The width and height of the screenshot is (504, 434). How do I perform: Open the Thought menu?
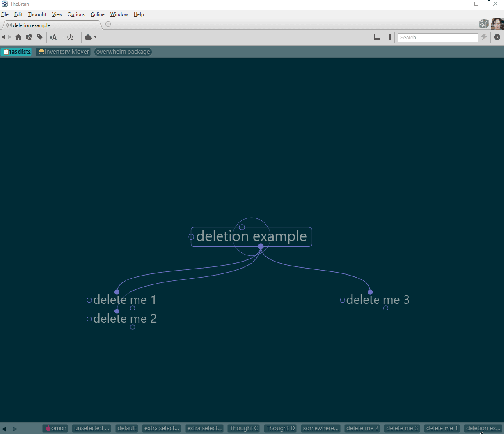37,14
